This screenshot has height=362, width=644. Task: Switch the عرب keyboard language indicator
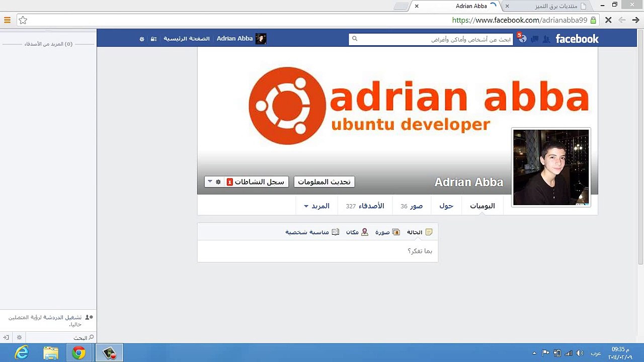point(596,353)
